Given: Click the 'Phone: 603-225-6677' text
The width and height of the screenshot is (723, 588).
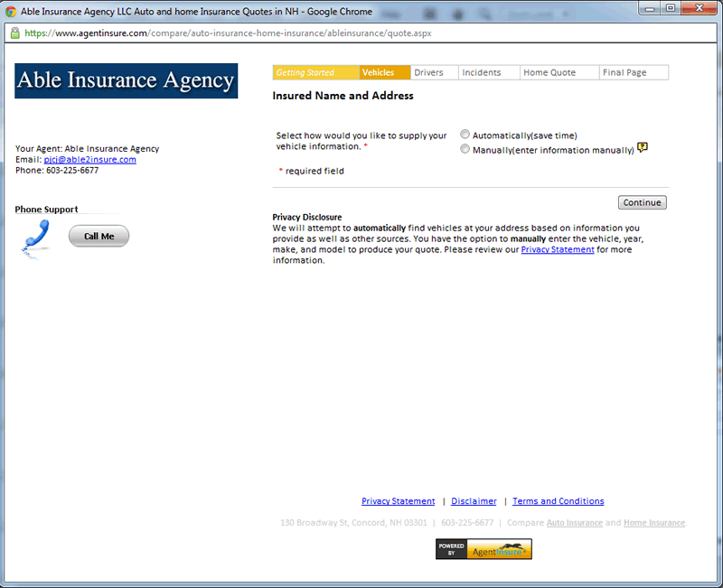Looking at the screenshot, I should pyautogui.click(x=57, y=170).
